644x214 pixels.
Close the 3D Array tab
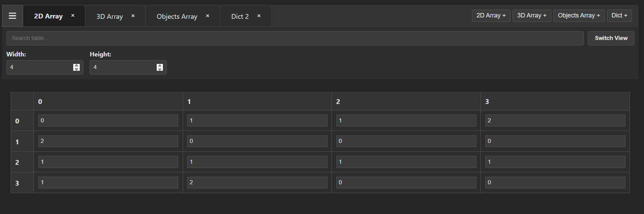133,16
